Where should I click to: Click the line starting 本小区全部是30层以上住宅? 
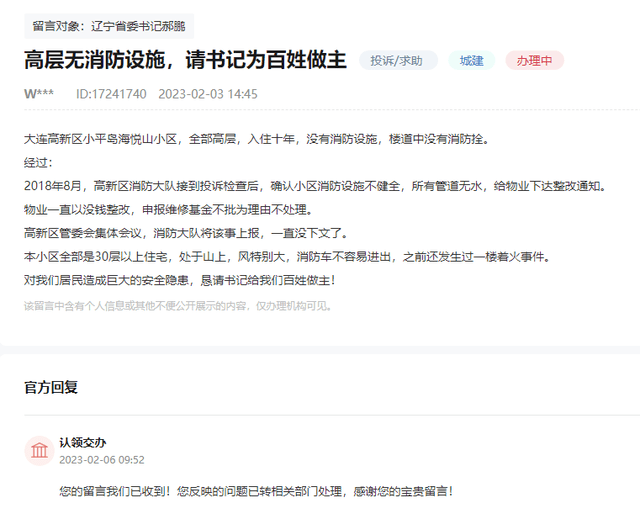point(288,257)
